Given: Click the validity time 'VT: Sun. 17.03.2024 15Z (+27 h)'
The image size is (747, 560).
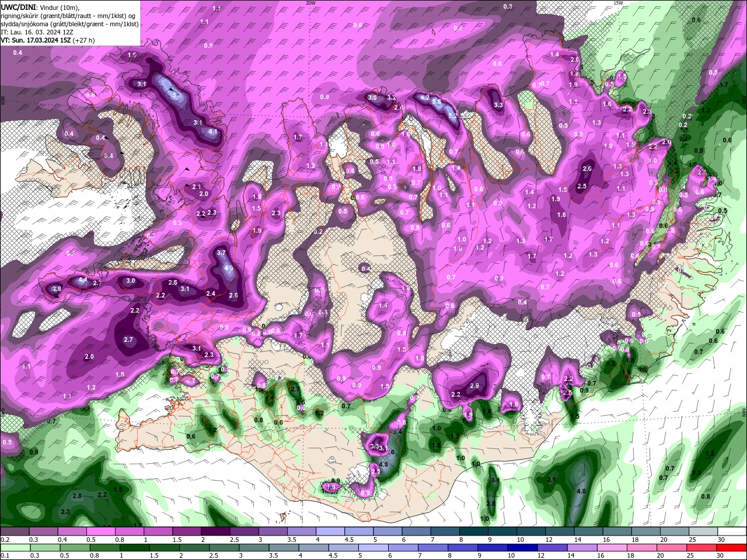Looking at the screenshot, I should tap(48, 40).
